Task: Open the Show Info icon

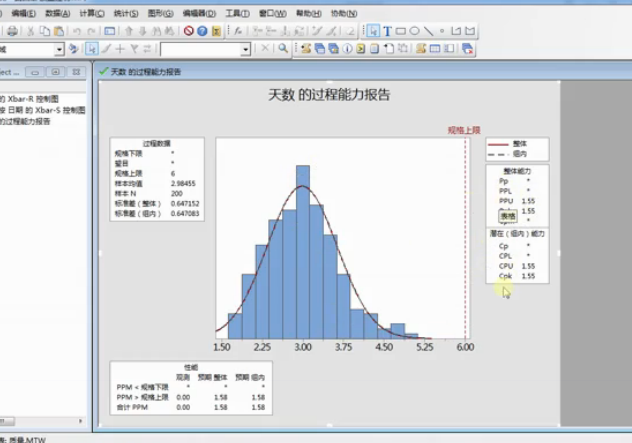Action: pos(347,49)
